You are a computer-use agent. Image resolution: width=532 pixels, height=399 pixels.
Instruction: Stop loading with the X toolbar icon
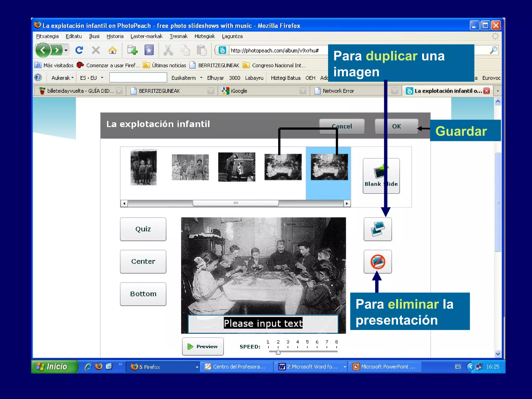click(x=96, y=50)
